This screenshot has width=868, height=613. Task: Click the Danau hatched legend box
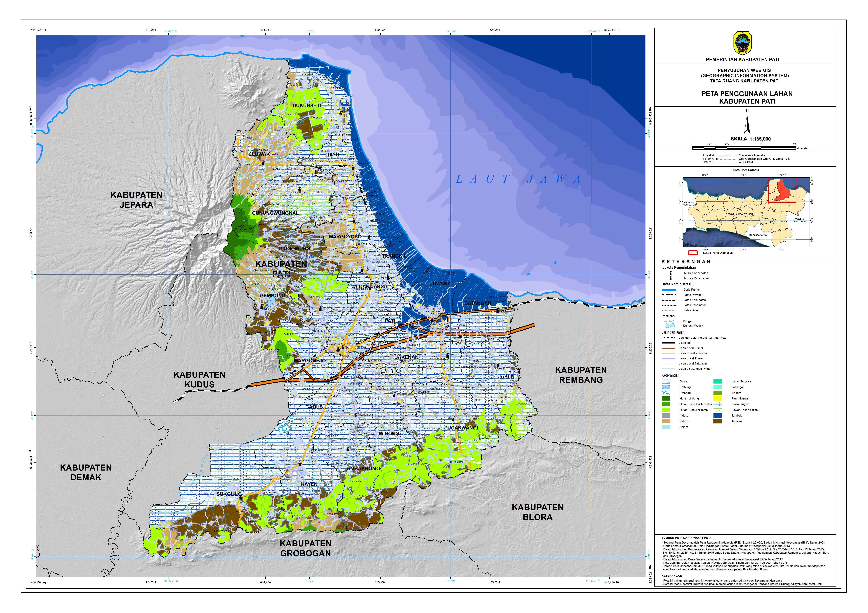[x=666, y=382]
